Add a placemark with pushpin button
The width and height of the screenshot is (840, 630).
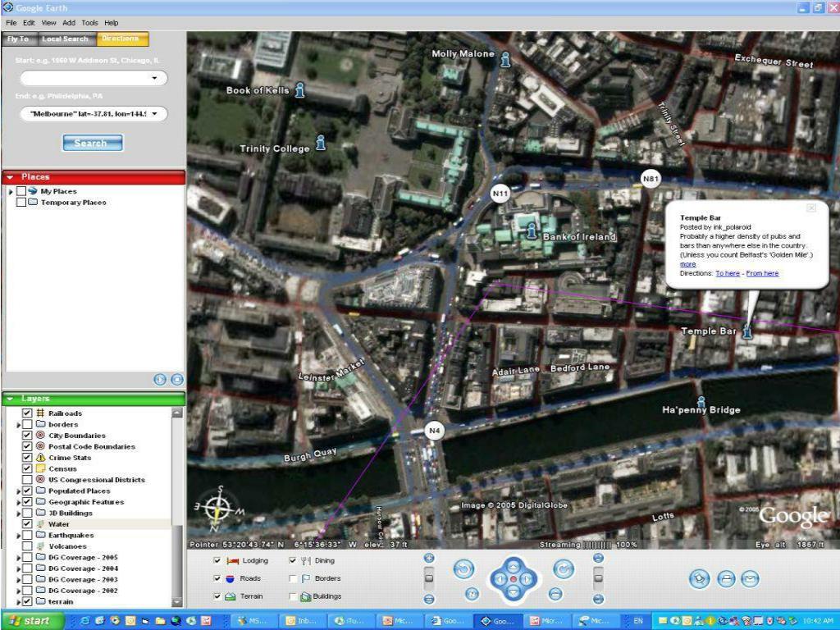click(x=699, y=579)
